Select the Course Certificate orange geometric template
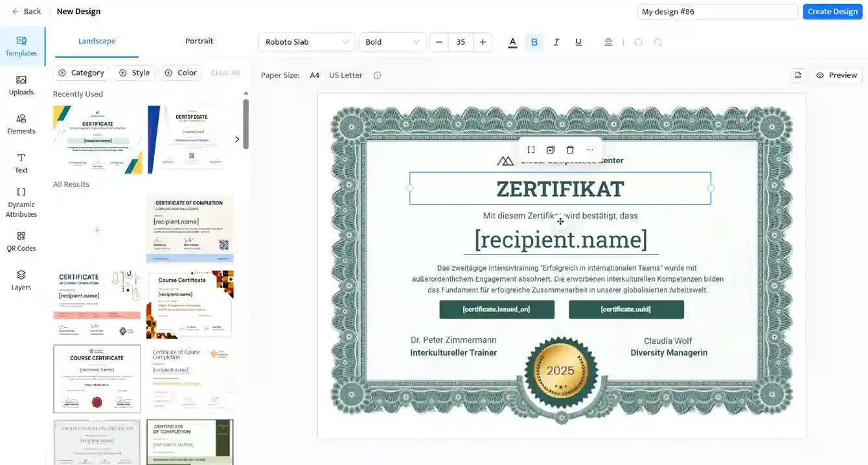 [x=190, y=304]
